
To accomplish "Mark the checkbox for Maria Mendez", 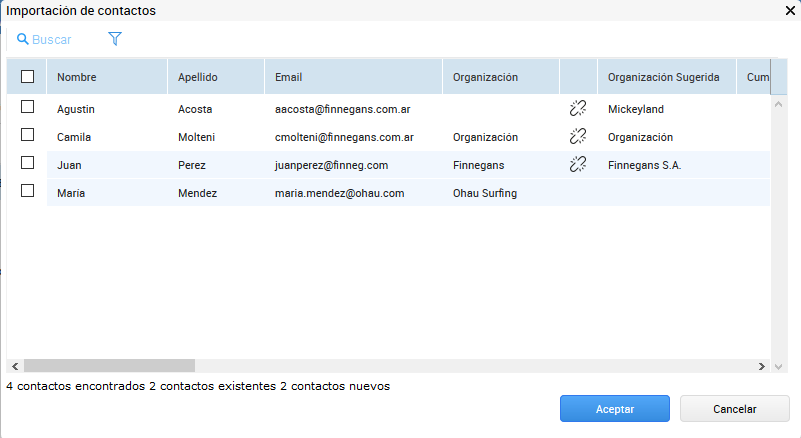I will 27,191.
